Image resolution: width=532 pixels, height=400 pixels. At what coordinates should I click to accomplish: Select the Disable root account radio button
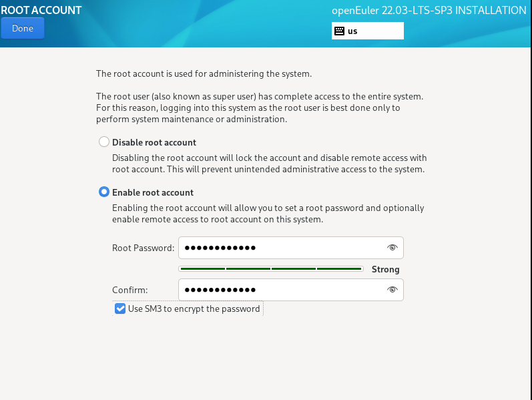(104, 142)
